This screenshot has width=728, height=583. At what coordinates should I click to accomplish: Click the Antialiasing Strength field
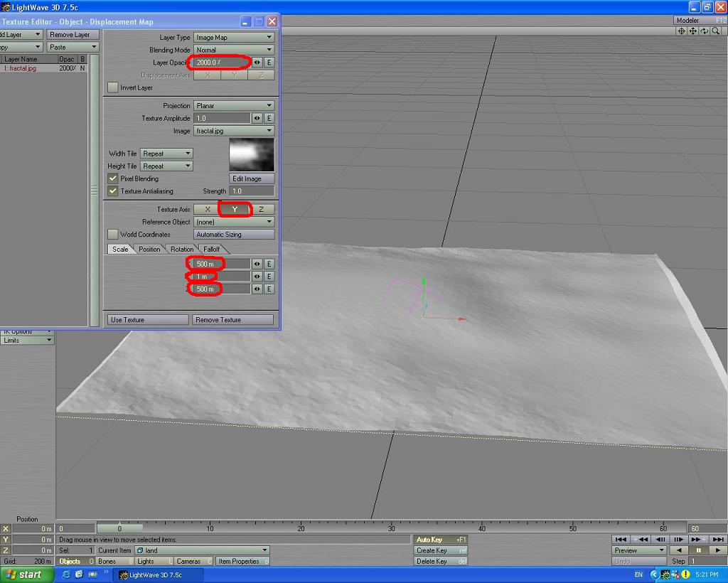(x=252, y=191)
